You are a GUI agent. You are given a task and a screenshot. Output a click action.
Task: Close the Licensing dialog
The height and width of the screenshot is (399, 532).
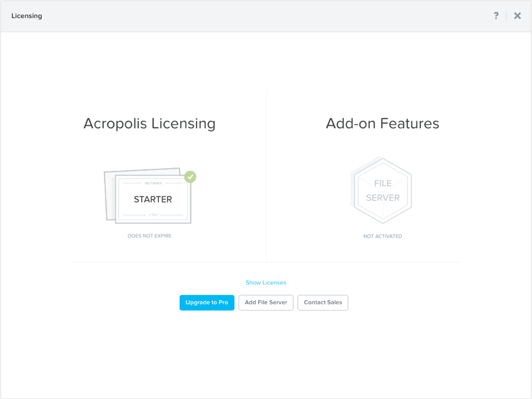pyautogui.click(x=517, y=16)
